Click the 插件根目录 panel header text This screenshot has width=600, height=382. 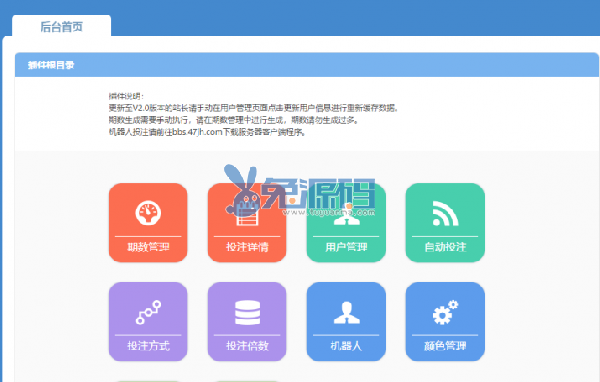tap(51, 65)
